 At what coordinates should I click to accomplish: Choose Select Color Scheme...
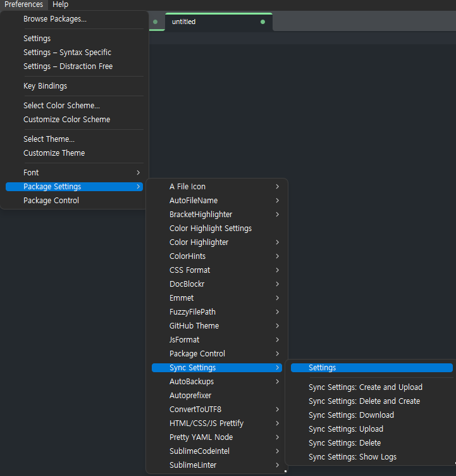[75, 106]
